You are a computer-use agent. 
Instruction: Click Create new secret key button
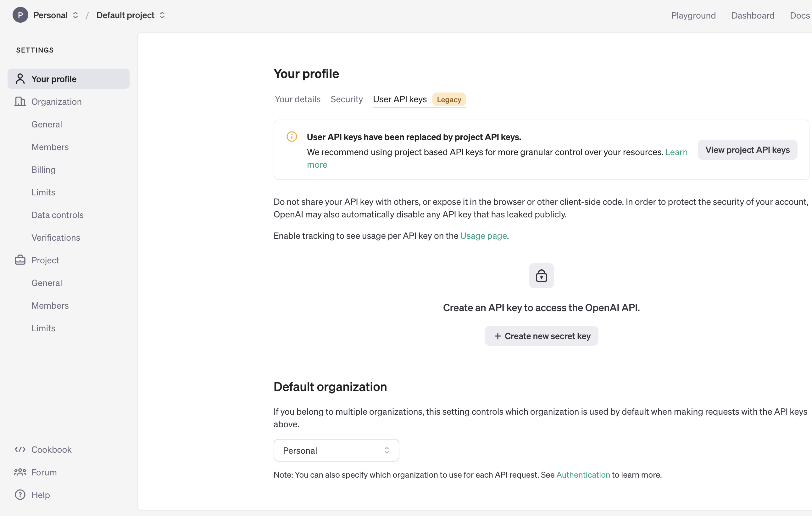541,336
